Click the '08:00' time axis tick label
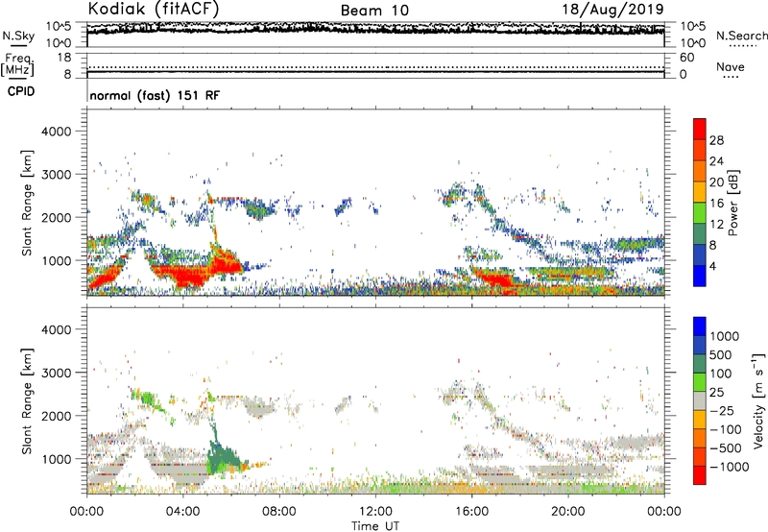The image size is (768, 532). (279, 512)
